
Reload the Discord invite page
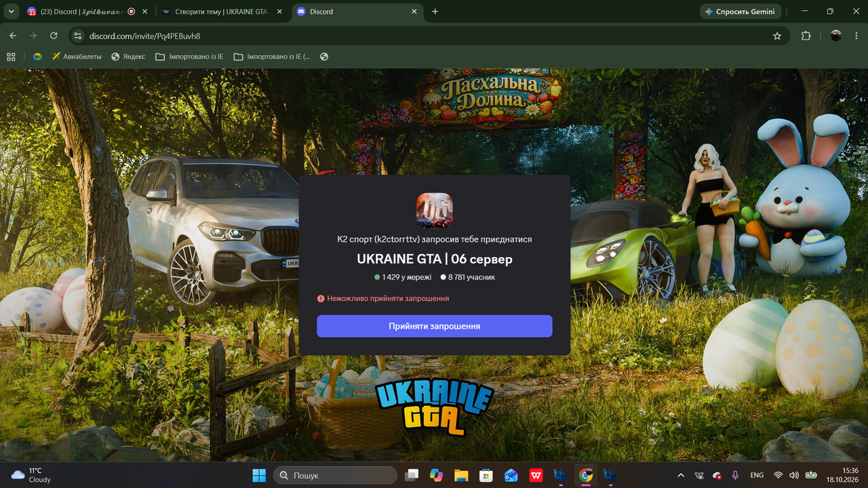point(54,36)
